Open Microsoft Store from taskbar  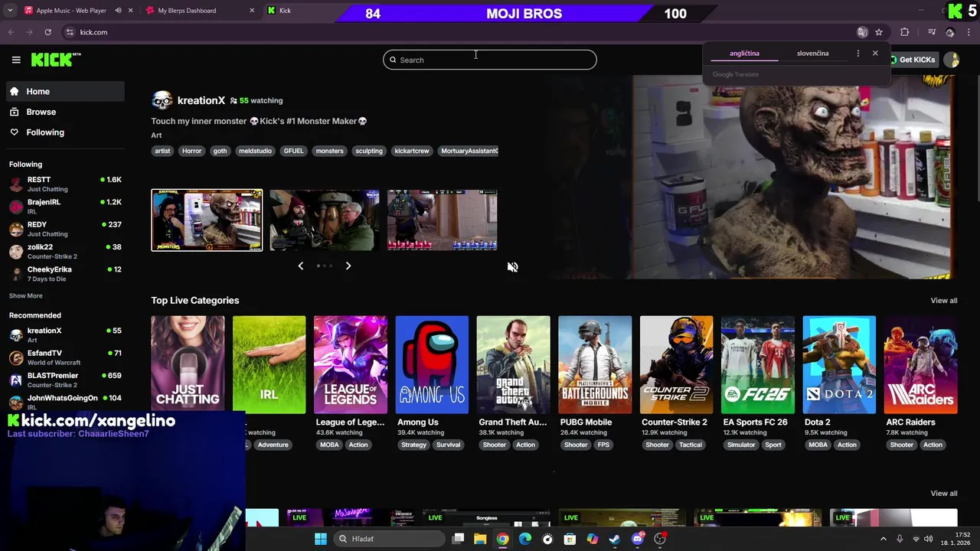(570, 539)
